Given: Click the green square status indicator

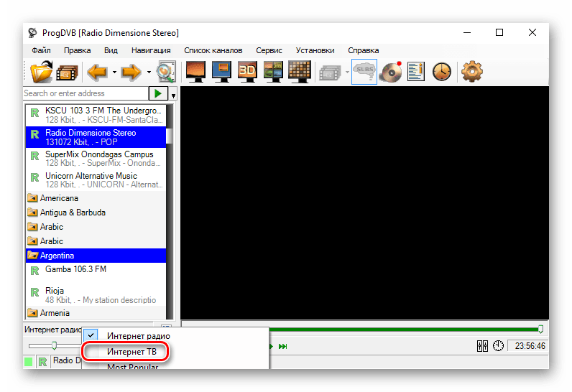Looking at the screenshot, I should (x=28, y=361).
